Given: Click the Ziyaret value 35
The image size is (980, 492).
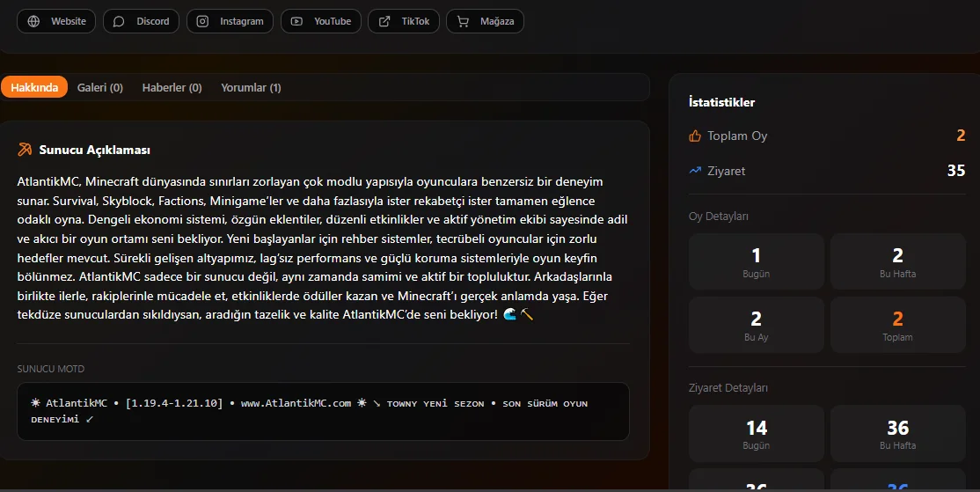Looking at the screenshot, I should 956,171.
